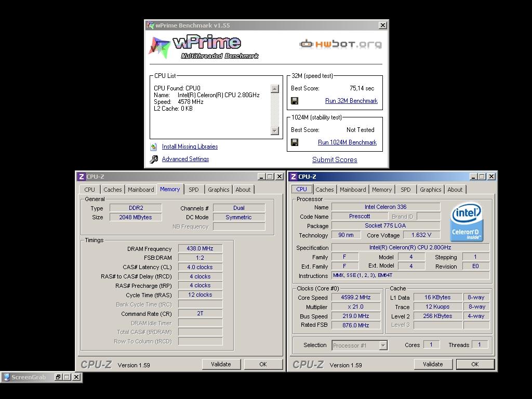Viewport: 532px width, 399px height.
Task: Click the Intel Celeron D logo badge
Action: tap(467, 222)
